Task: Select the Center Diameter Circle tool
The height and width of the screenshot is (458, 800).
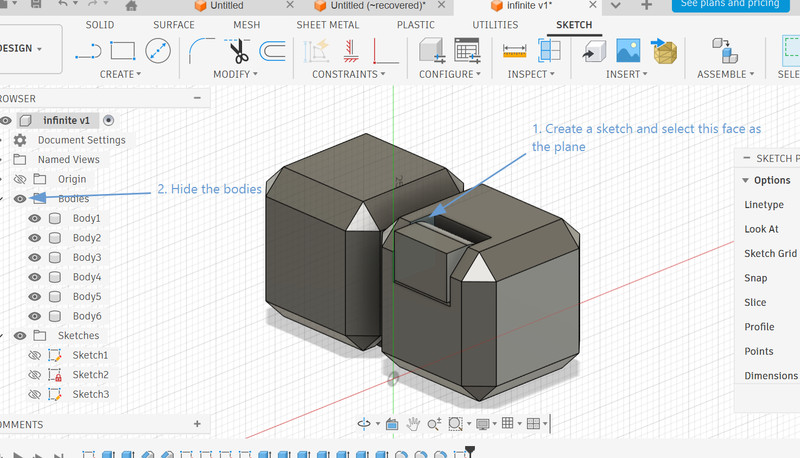Action: pyautogui.click(x=158, y=51)
